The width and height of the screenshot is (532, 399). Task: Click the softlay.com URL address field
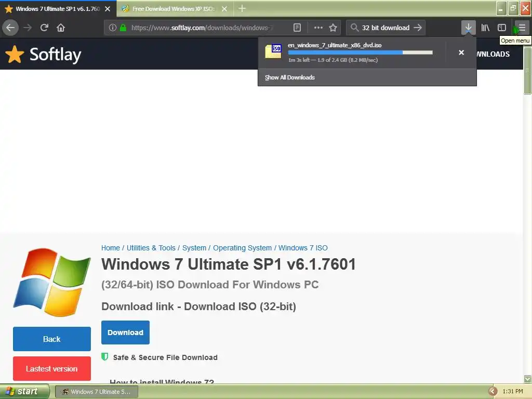point(202,28)
